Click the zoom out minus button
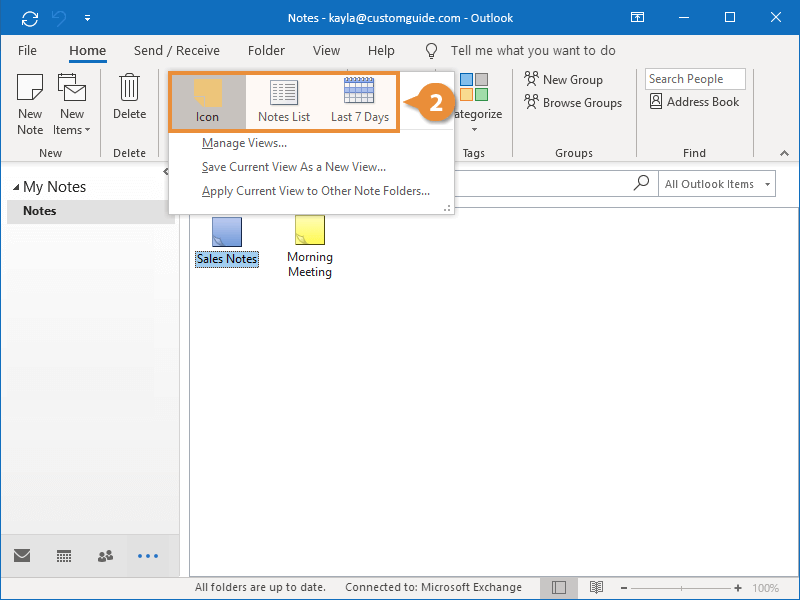 tap(623, 588)
